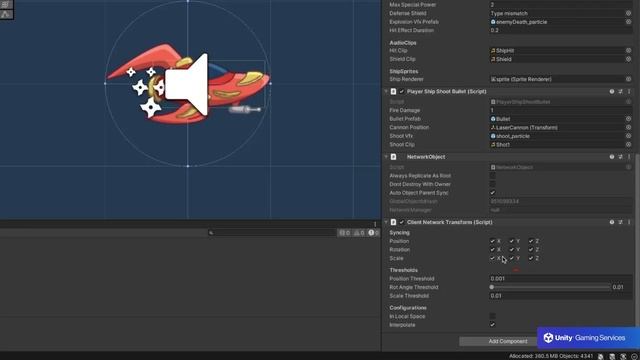Viewport: 640px width, 360px height.
Task: Uncheck Rotation Y syncing
Action: point(512,249)
